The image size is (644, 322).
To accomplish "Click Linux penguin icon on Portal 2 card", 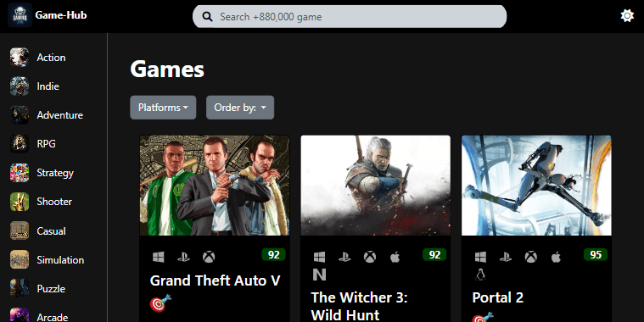I will (480, 275).
